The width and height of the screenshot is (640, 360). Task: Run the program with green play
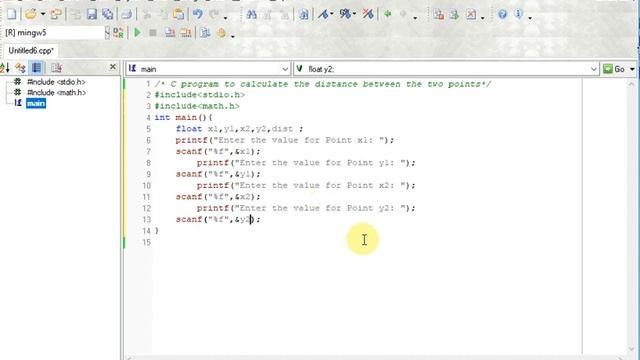click(138, 33)
